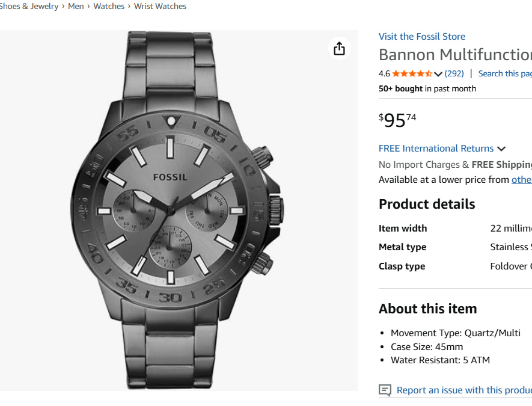
Task: Open the Men breadcrumb category
Action: pyautogui.click(x=76, y=6)
